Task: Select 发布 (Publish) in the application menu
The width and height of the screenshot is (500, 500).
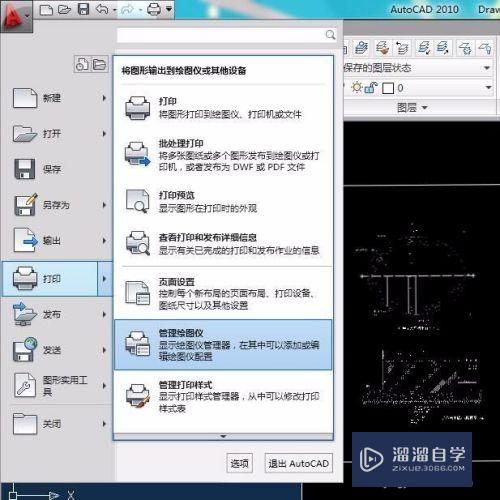Action: tap(57, 314)
